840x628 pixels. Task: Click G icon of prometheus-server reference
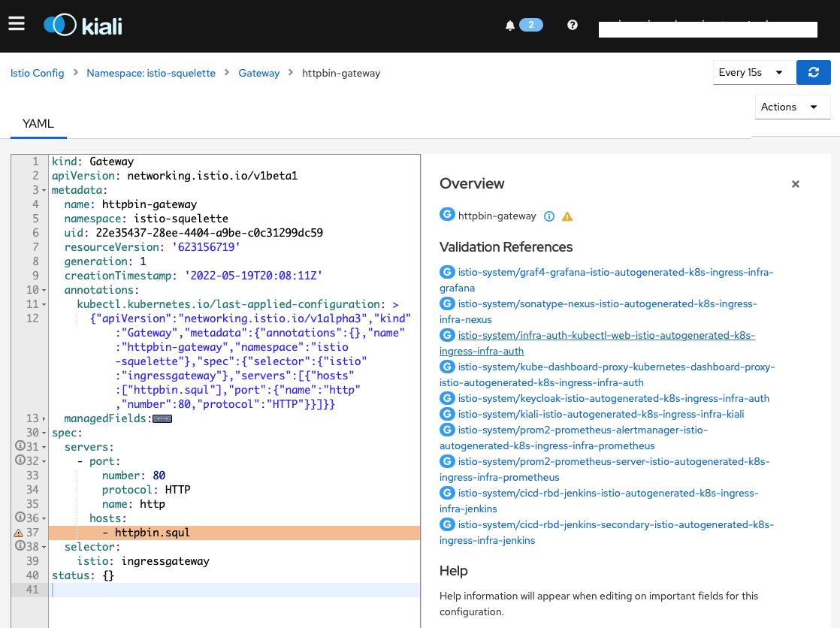tap(447, 461)
